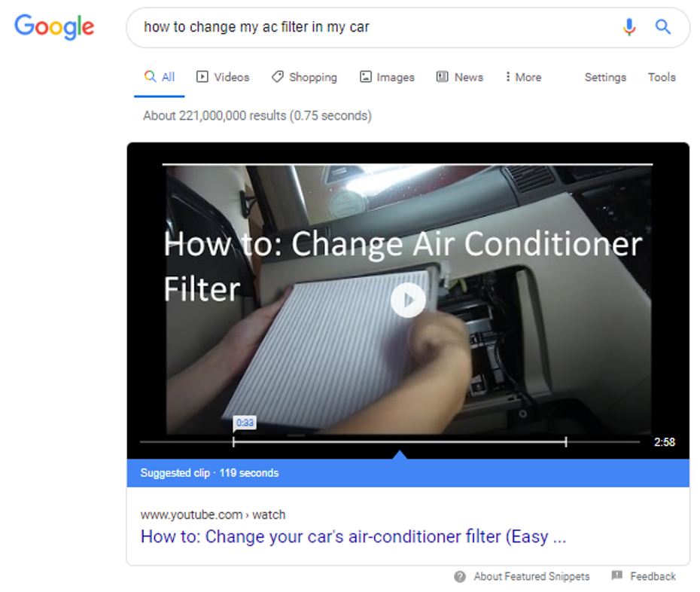The height and width of the screenshot is (592, 700).
Task: Click the Feedback flag icon
Action: 617,575
